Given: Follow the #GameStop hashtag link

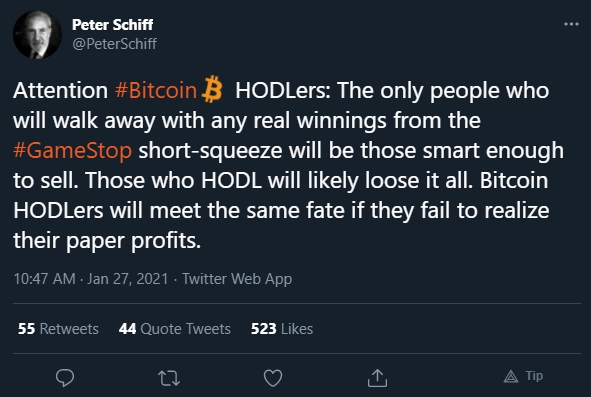Looking at the screenshot, I should click(72, 150).
